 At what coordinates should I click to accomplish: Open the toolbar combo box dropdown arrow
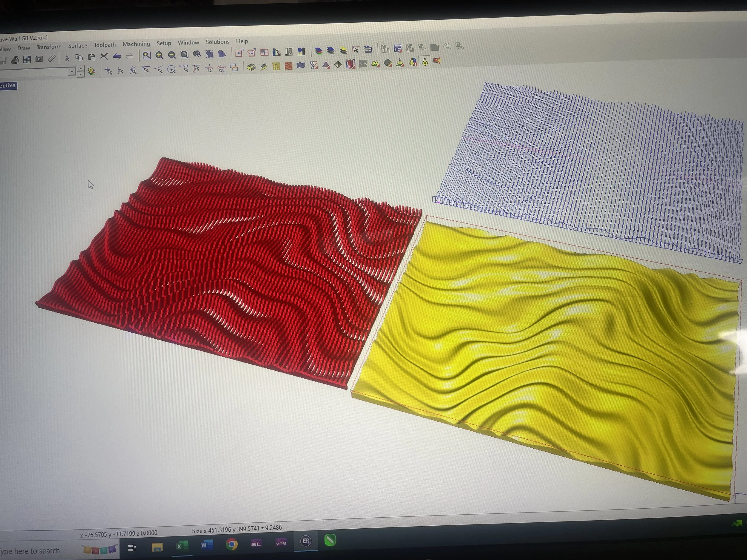tap(71, 72)
